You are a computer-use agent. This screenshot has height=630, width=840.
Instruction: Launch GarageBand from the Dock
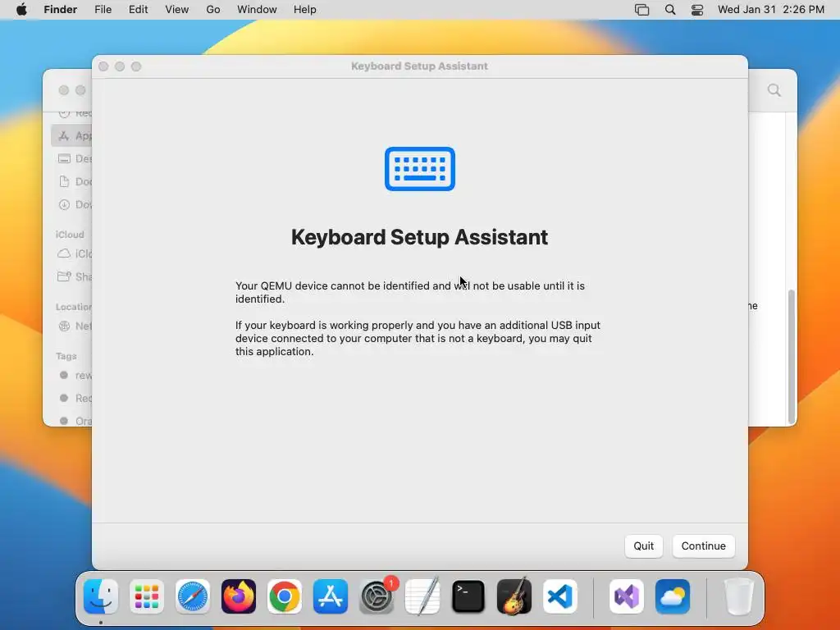click(x=514, y=596)
